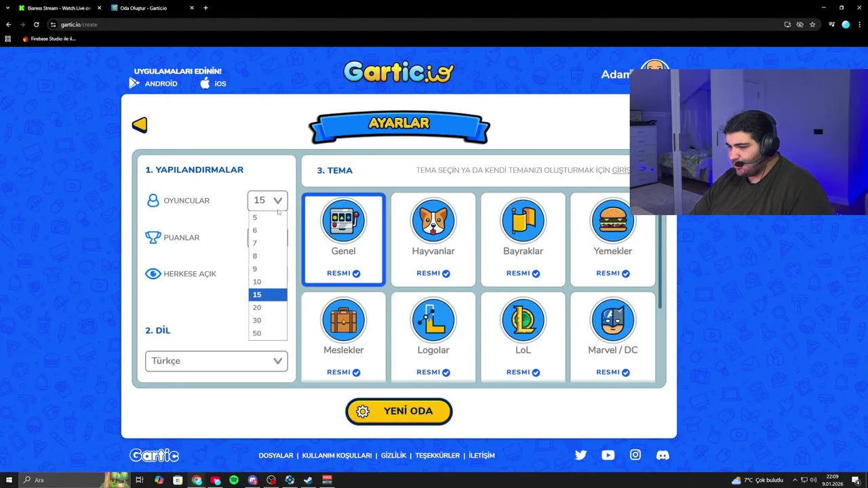This screenshot has height=488, width=868.
Task: Choose the Meslekler briefcase theme icon
Action: [x=343, y=319]
